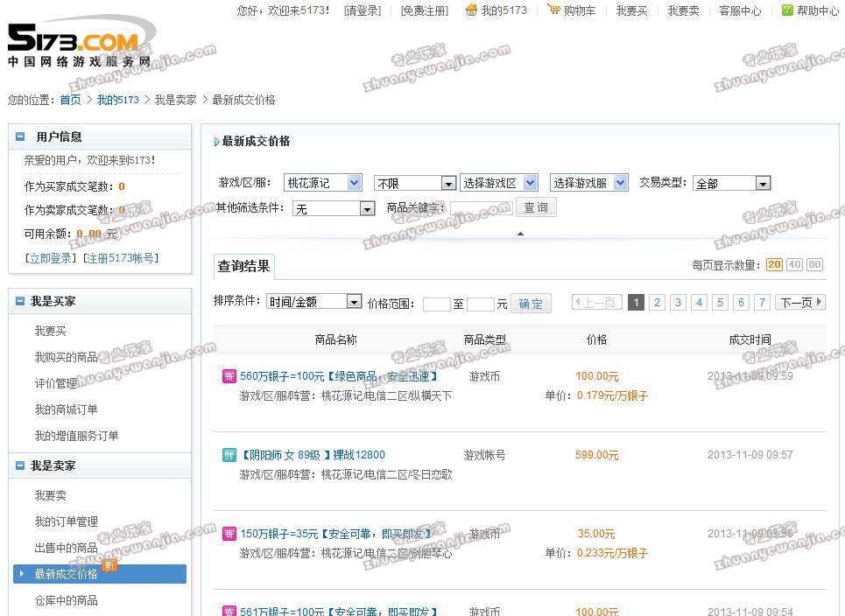
Task: Click the 商品关键字 input field
Action: coord(482,208)
